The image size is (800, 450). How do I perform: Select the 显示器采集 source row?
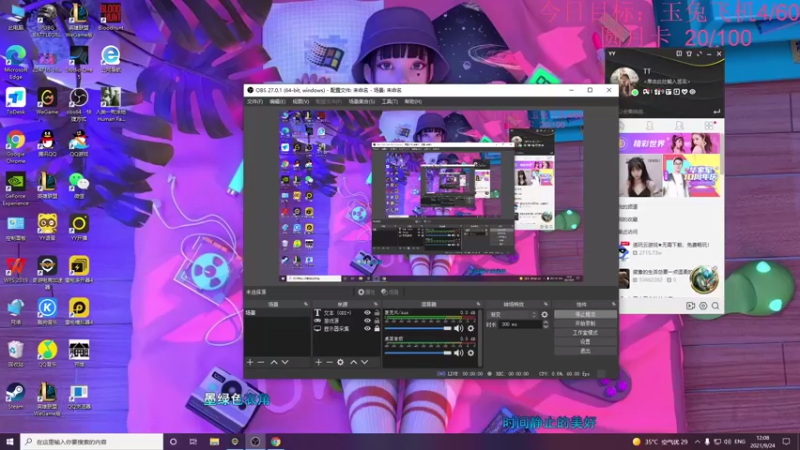click(x=346, y=329)
